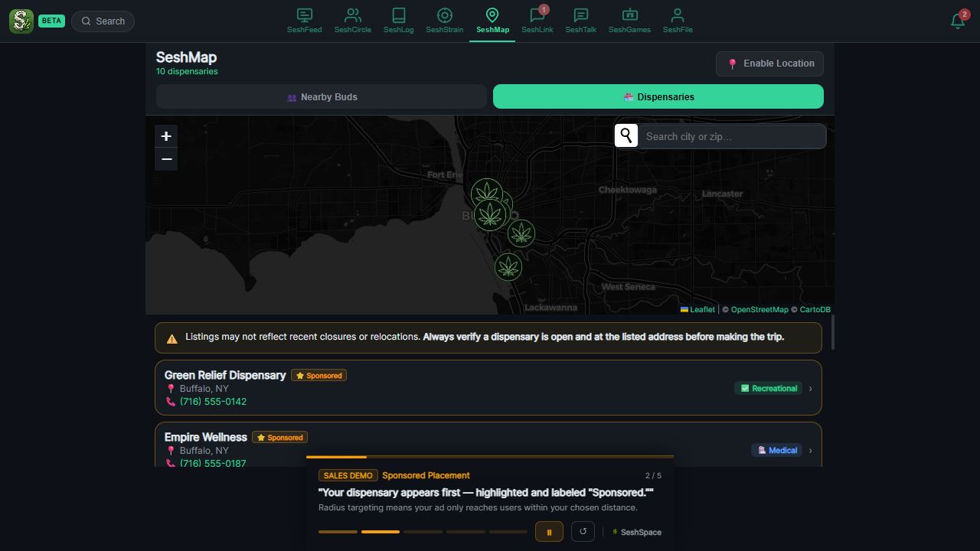Select the SeshMap navigation tab

492,21
